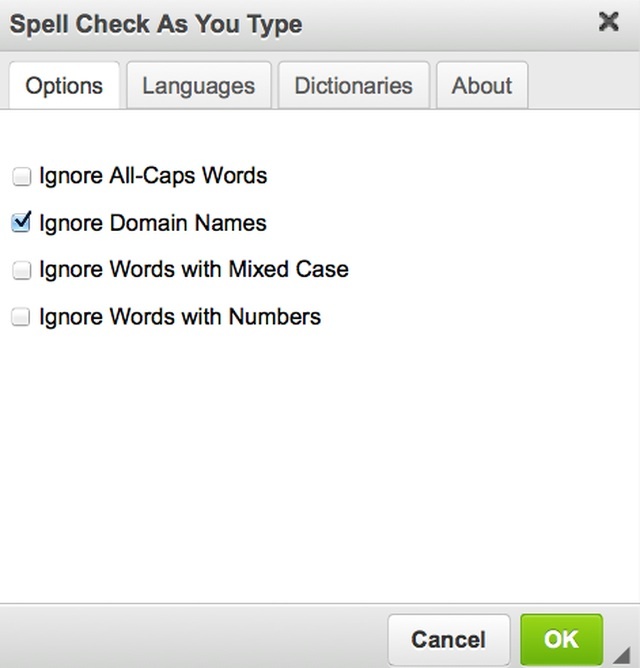Click the 'Spell Check As You Type' title

[156, 24]
